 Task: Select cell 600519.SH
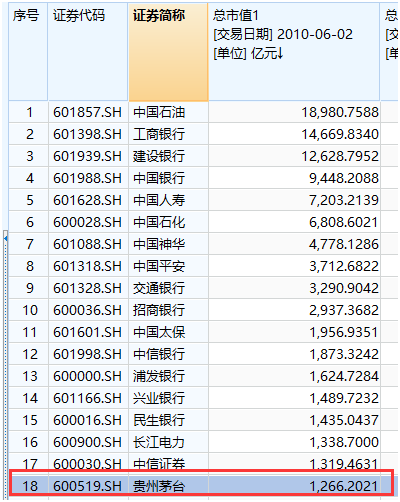pyautogui.click(x=88, y=486)
